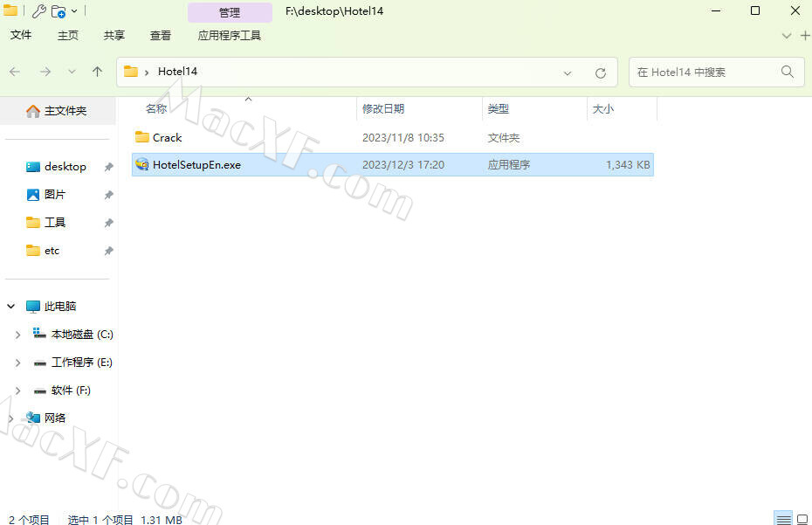
Task: Open the Properties wrench icon in title bar
Action: point(38,10)
